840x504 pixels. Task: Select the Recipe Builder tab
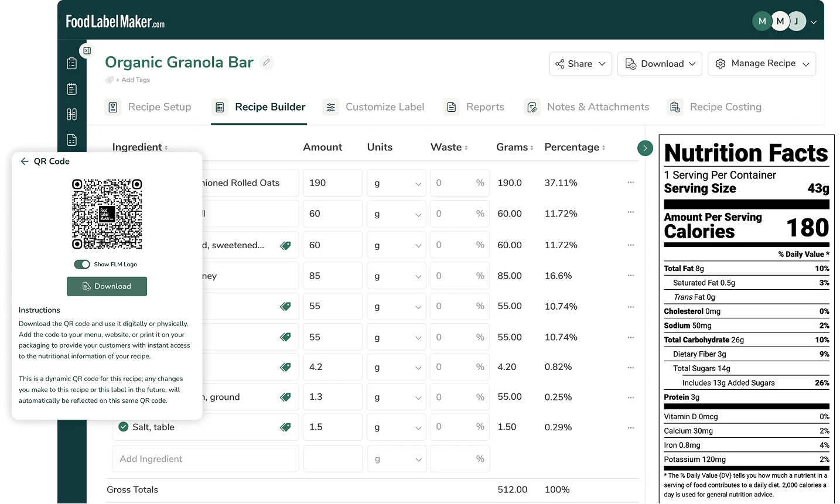tap(259, 107)
